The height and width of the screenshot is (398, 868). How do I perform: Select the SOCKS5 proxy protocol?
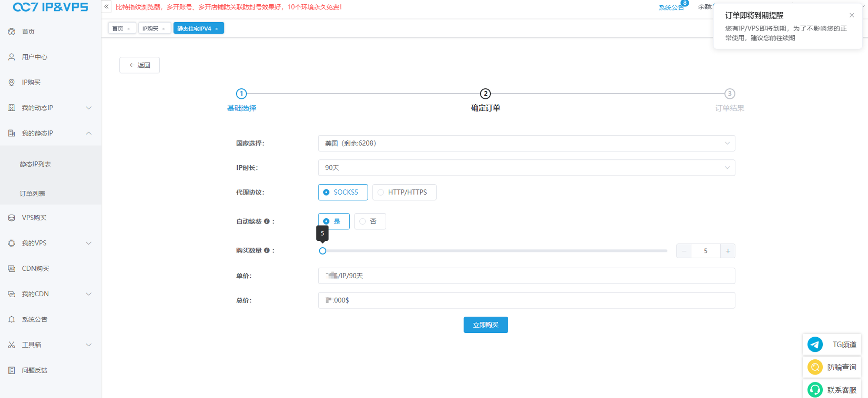click(x=342, y=192)
